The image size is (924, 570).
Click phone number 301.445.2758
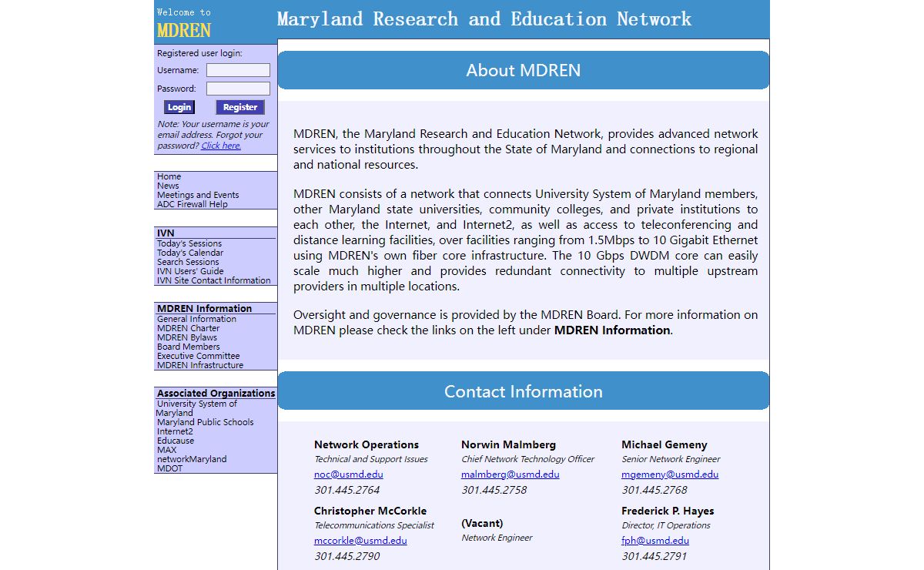494,490
